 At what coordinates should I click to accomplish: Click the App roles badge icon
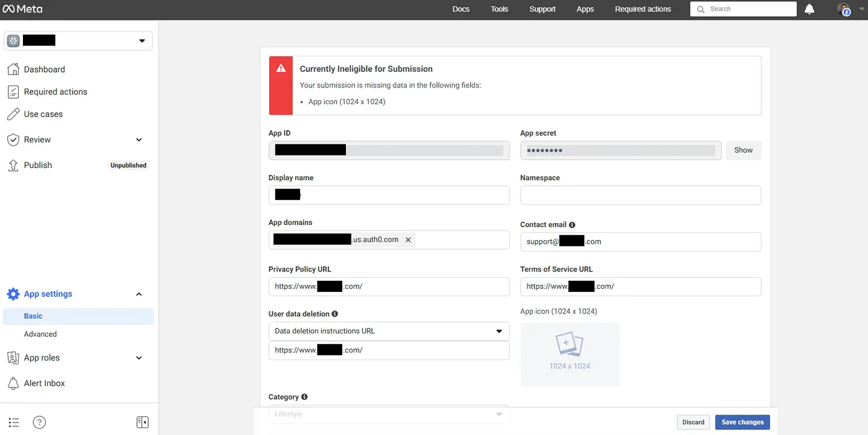click(x=13, y=358)
